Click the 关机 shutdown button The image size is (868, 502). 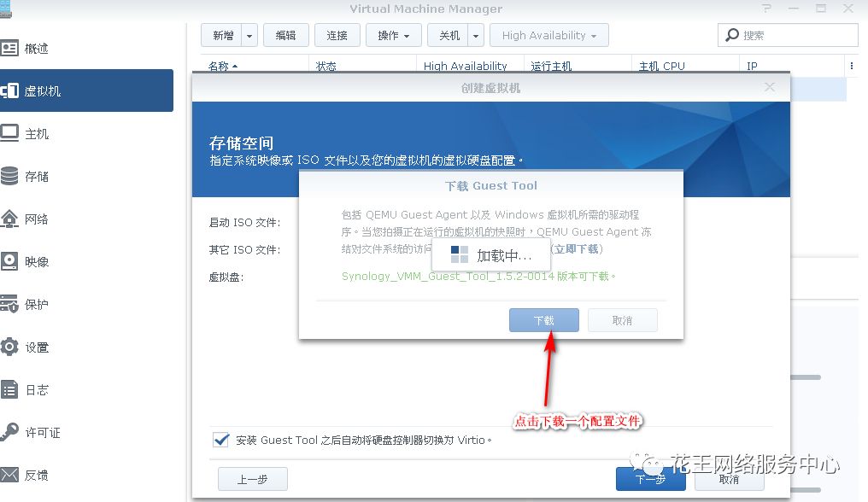[449, 35]
